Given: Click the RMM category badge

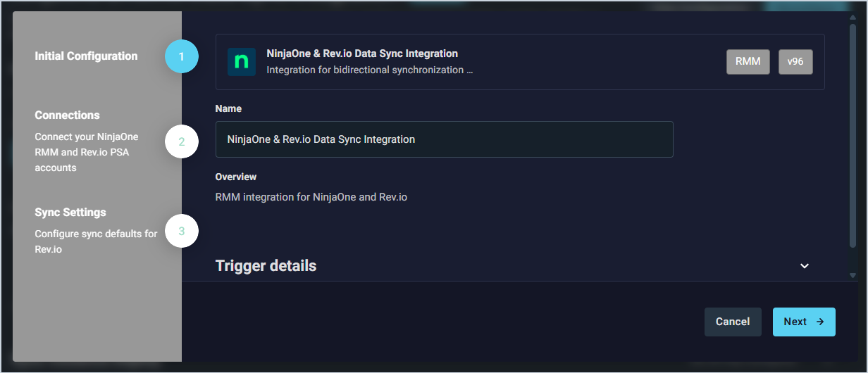Looking at the screenshot, I should (x=748, y=62).
